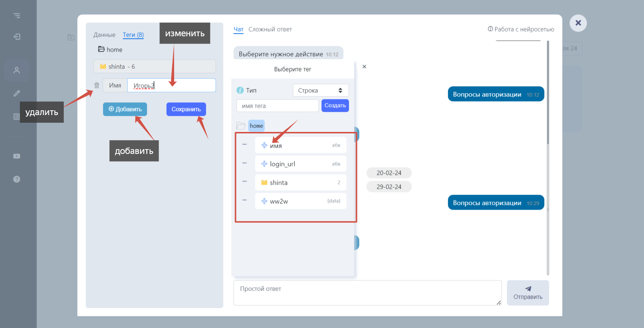Click the add-folder icon behind the dialog

(x=71, y=37)
